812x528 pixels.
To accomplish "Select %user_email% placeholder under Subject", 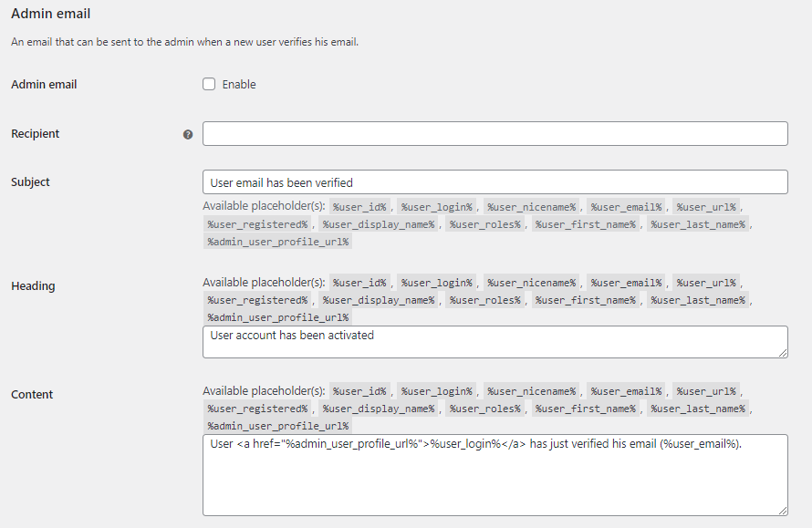I will tap(626, 207).
